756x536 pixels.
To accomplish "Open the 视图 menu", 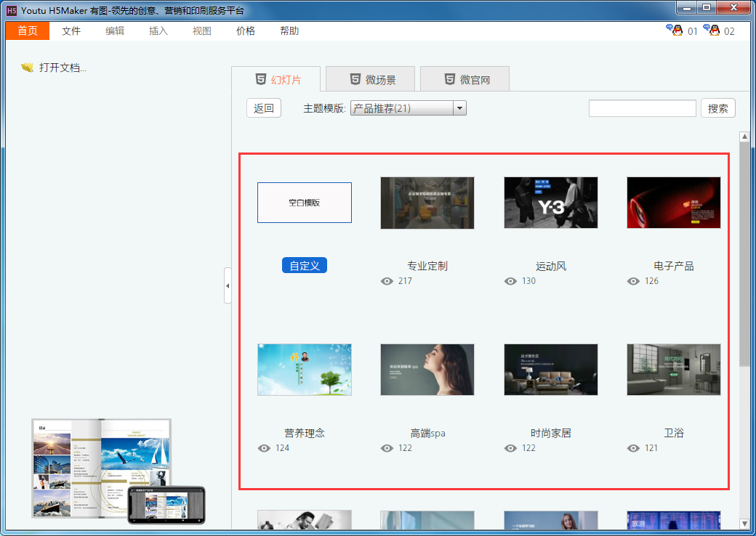I will tap(202, 31).
